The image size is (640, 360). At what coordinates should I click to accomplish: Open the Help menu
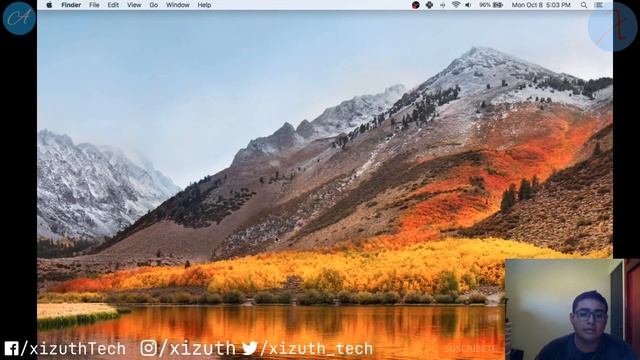204,5
